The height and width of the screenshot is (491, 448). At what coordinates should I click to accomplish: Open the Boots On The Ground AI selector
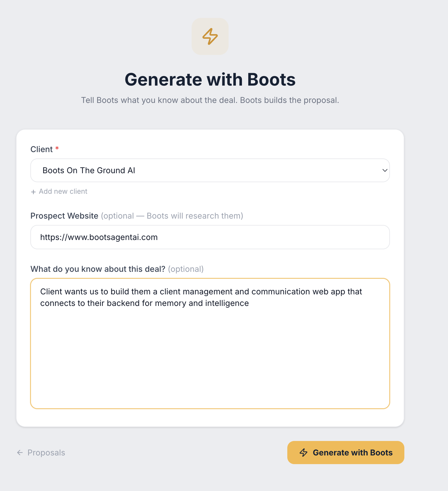pyautogui.click(x=202, y=170)
